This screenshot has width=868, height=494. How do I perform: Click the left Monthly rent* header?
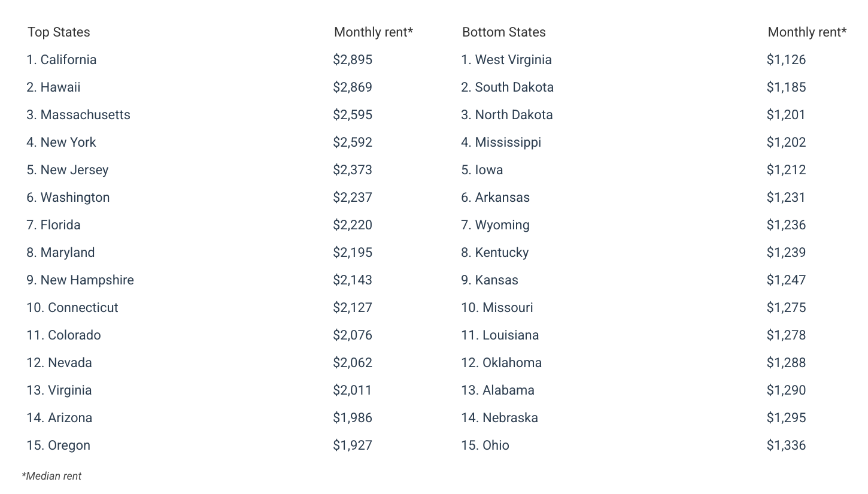point(374,32)
